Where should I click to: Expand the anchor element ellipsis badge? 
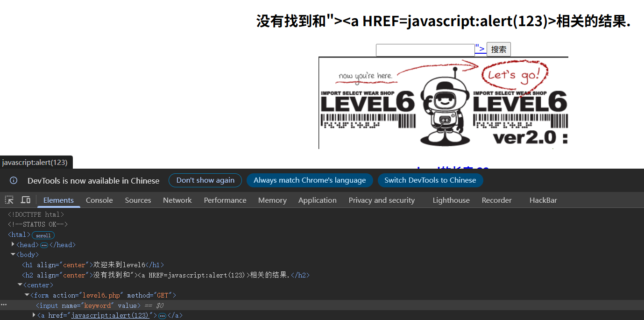pos(162,316)
